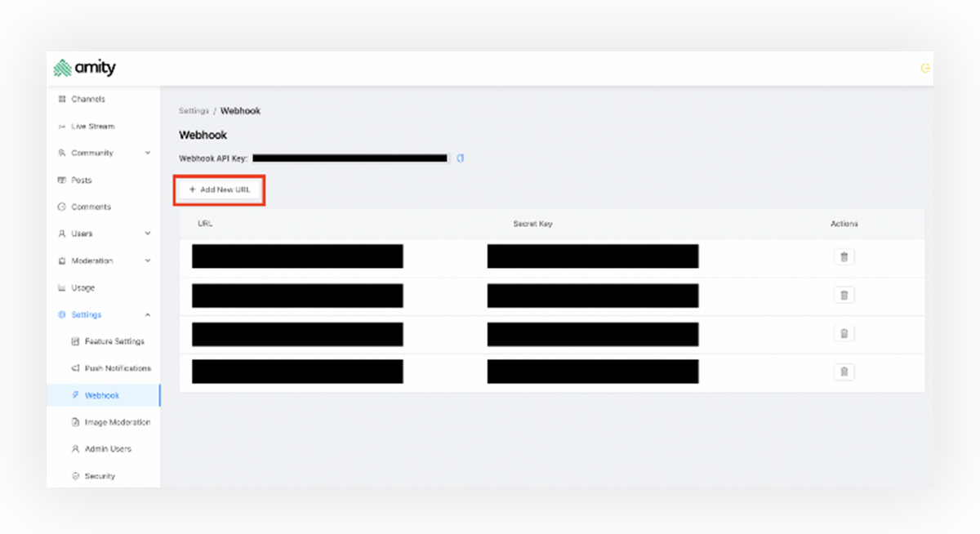
Task: Click the Community icon in sidebar
Action: pyautogui.click(x=62, y=154)
